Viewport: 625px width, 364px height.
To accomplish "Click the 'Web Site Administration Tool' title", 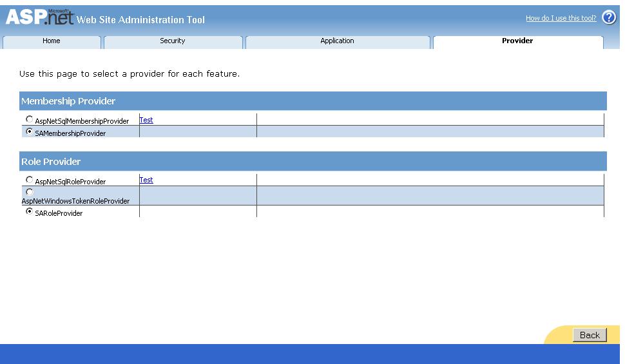I will [140, 19].
